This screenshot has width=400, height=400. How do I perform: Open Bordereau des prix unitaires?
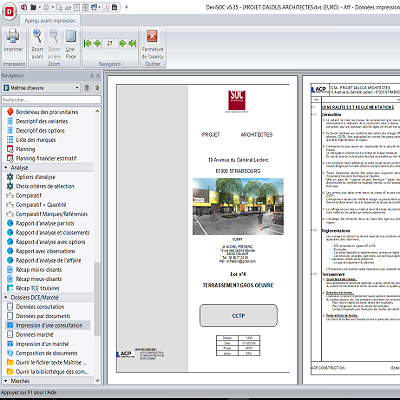(x=47, y=112)
